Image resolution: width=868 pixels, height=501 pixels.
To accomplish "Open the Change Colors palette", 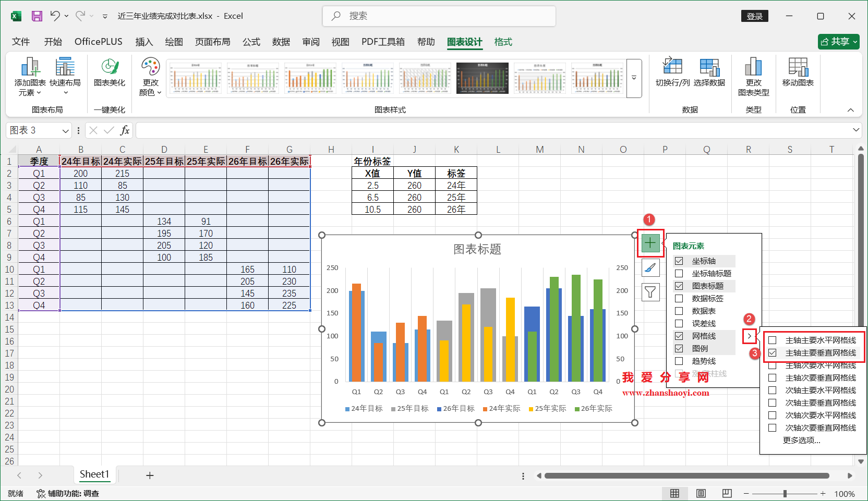I will (x=150, y=77).
